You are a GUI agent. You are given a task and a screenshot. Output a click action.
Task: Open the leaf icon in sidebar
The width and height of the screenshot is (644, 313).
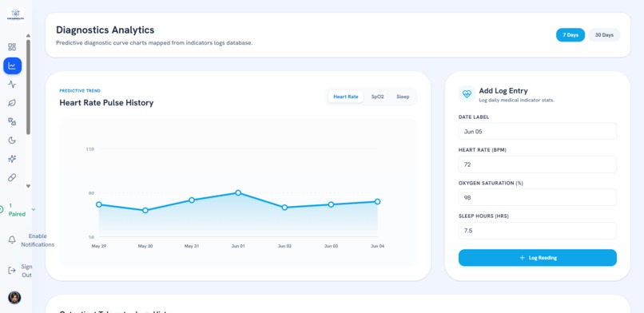point(12,103)
